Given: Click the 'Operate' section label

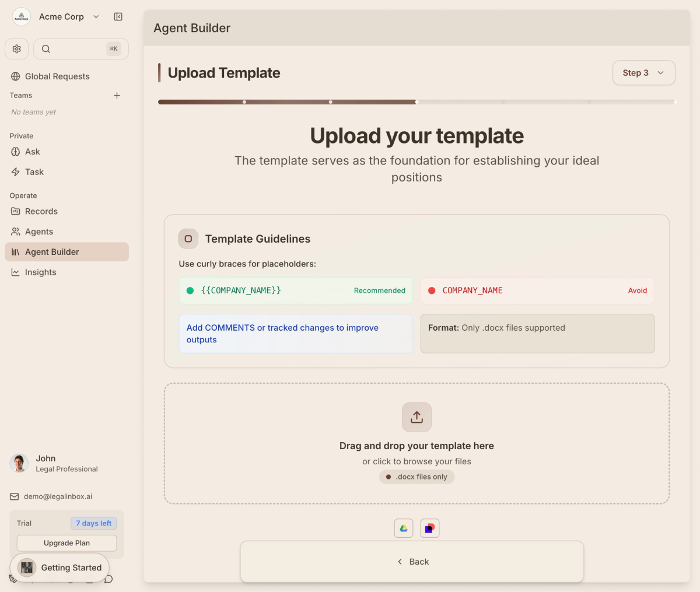Looking at the screenshot, I should coord(23,195).
